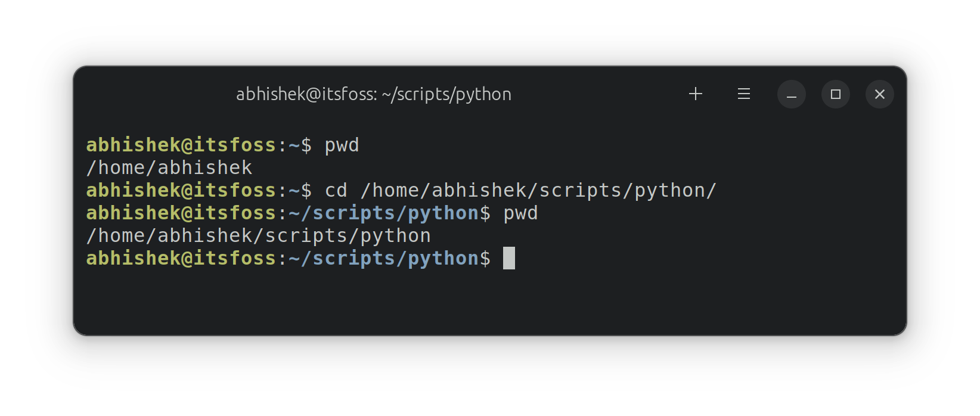Click the tilde symbol in the first prompt
980x416 pixels.
pos(293,144)
